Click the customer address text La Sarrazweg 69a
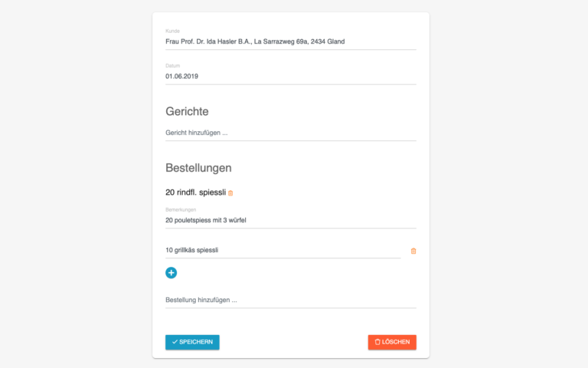This screenshot has height=368, width=588. click(281, 41)
